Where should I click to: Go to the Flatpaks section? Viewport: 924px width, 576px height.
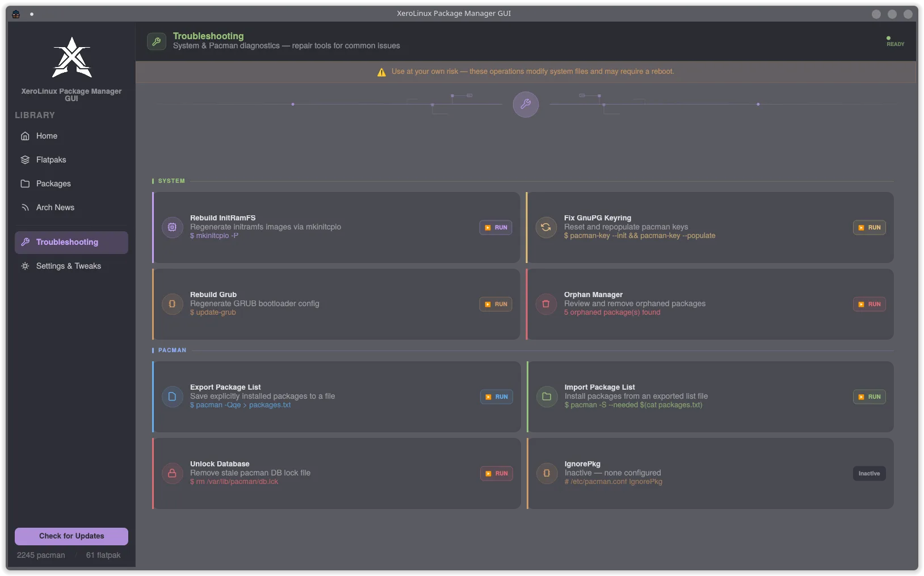click(x=72, y=160)
